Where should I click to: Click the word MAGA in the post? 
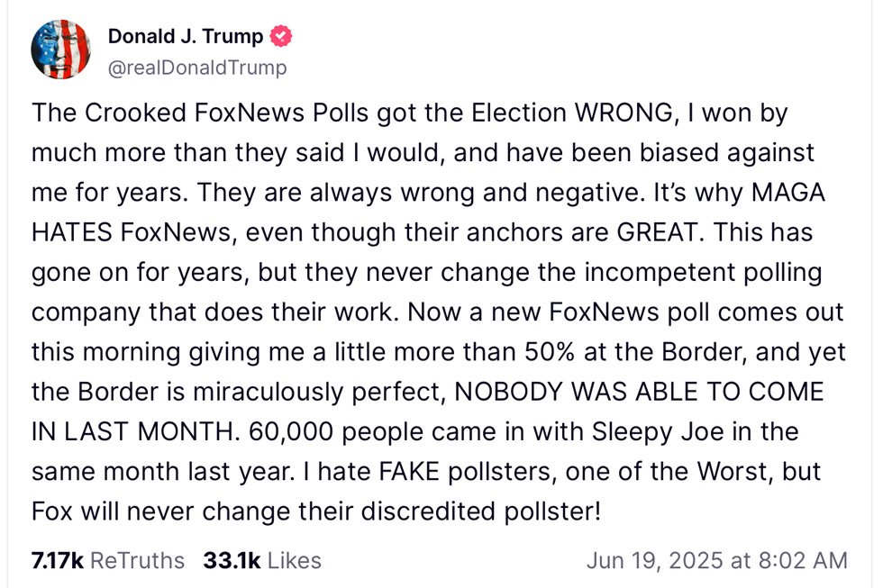coord(788,193)
